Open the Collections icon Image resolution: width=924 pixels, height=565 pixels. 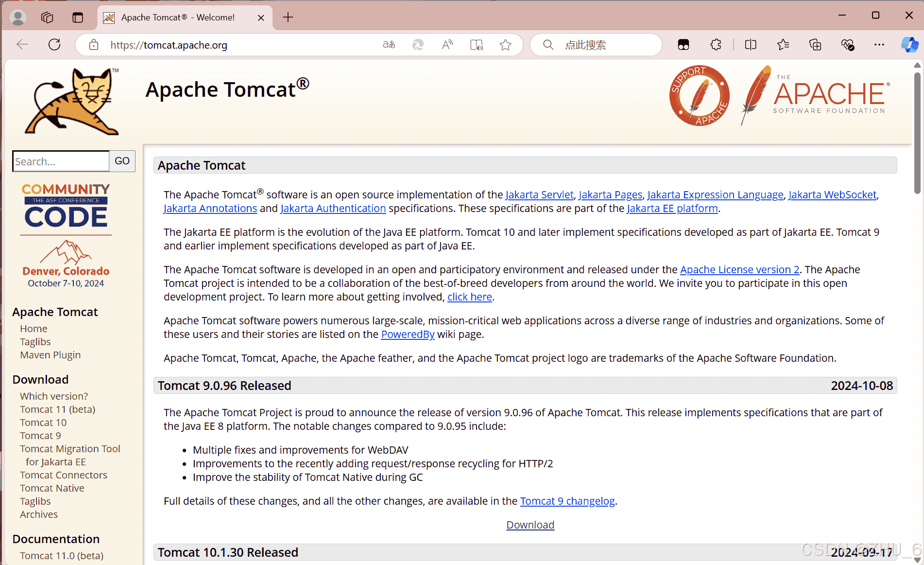pos(815,45)
